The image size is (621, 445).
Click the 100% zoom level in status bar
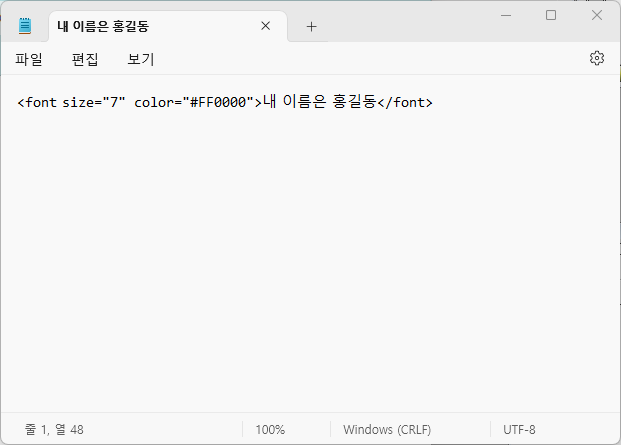click(x=270, y=430)
